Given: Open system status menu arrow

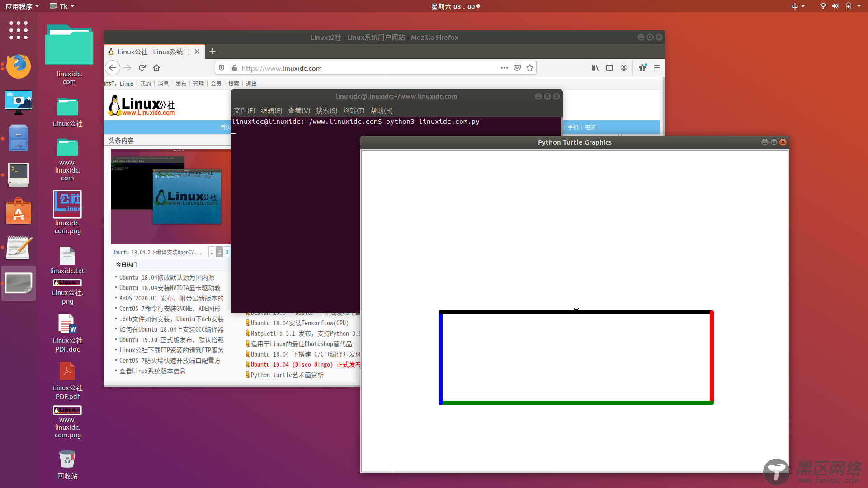Looking at the screenshot, I should (x=859, y=6).
